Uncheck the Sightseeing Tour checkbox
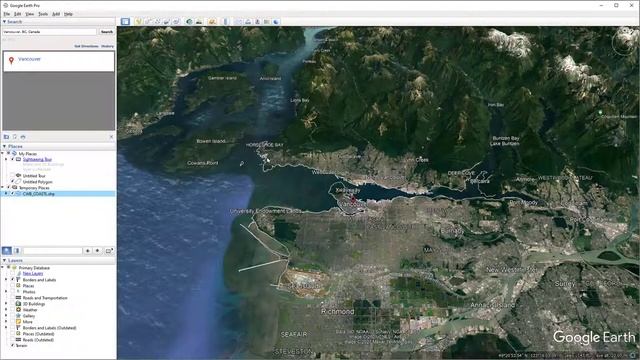Image resolution: width=640 pixels, height=360 pixels. (13, 160)
